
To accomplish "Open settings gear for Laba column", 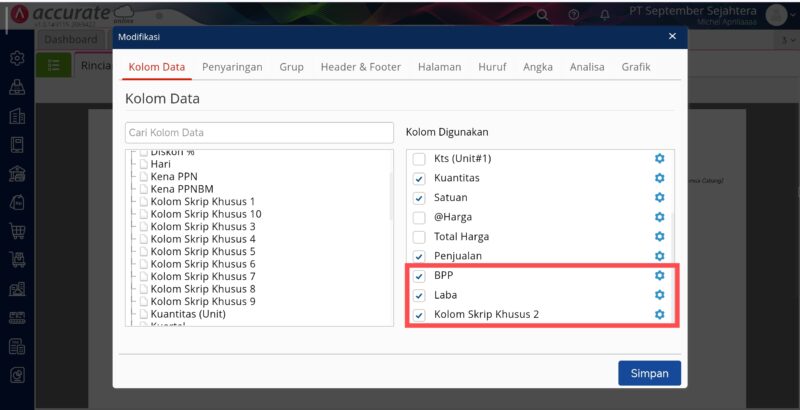I will pyautogui.click(x=659, y=295).
